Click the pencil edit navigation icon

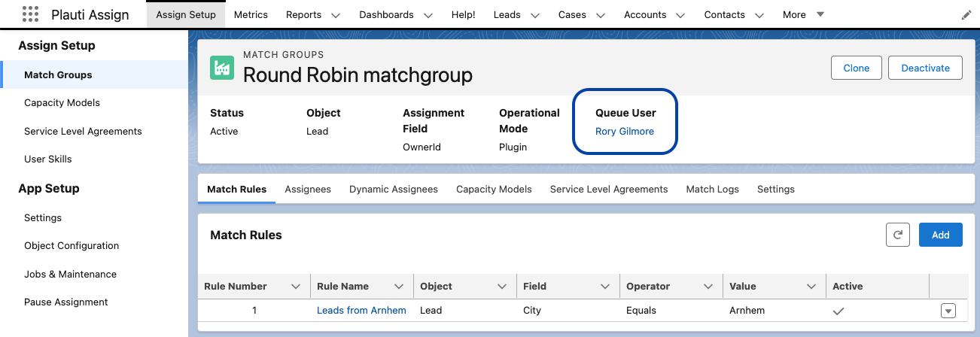click(966, 15)
